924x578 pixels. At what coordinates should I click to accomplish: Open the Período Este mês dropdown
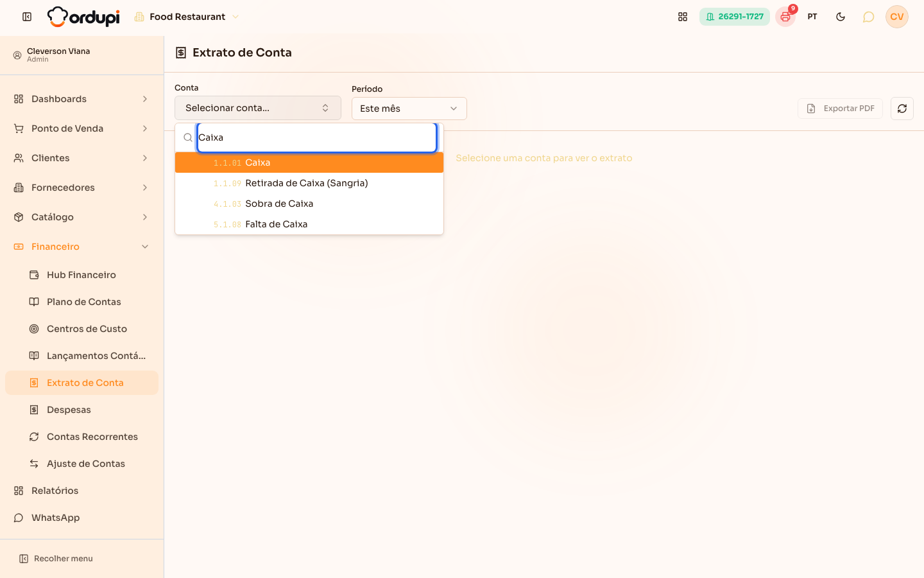click(409, 109)
